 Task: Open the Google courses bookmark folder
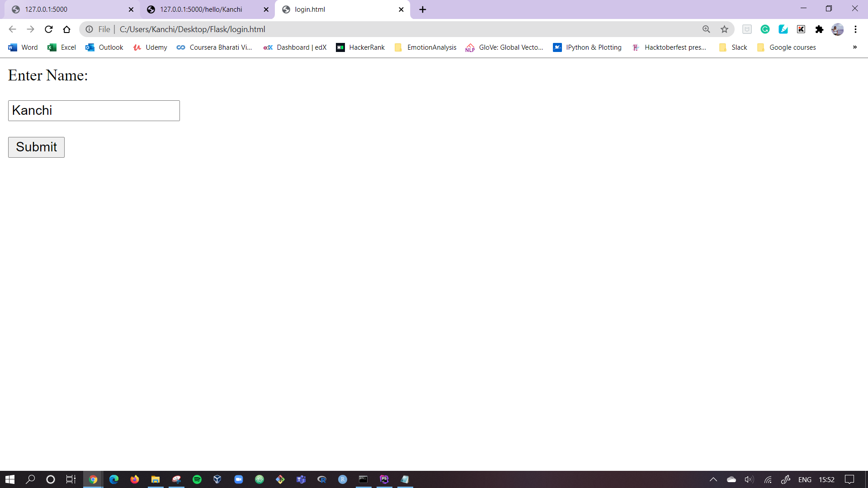point(787,47)
